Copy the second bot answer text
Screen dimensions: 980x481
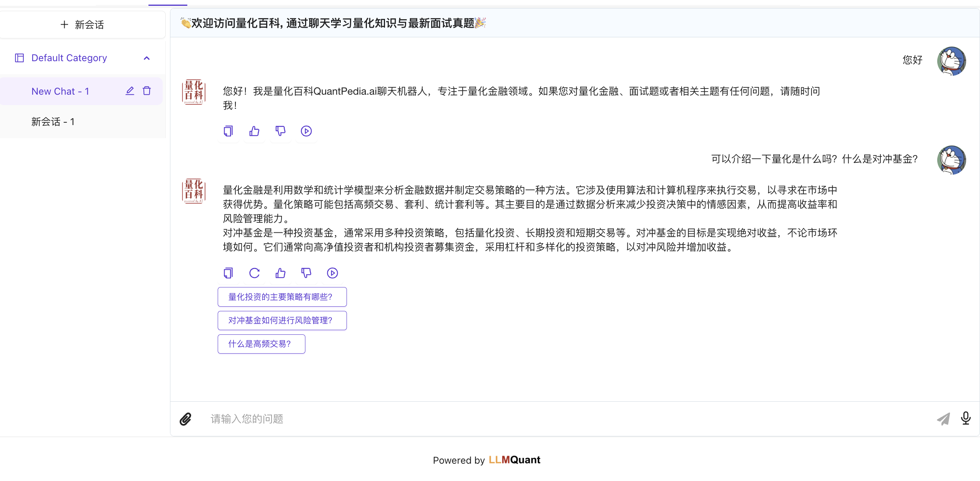(x=228, y=273)
